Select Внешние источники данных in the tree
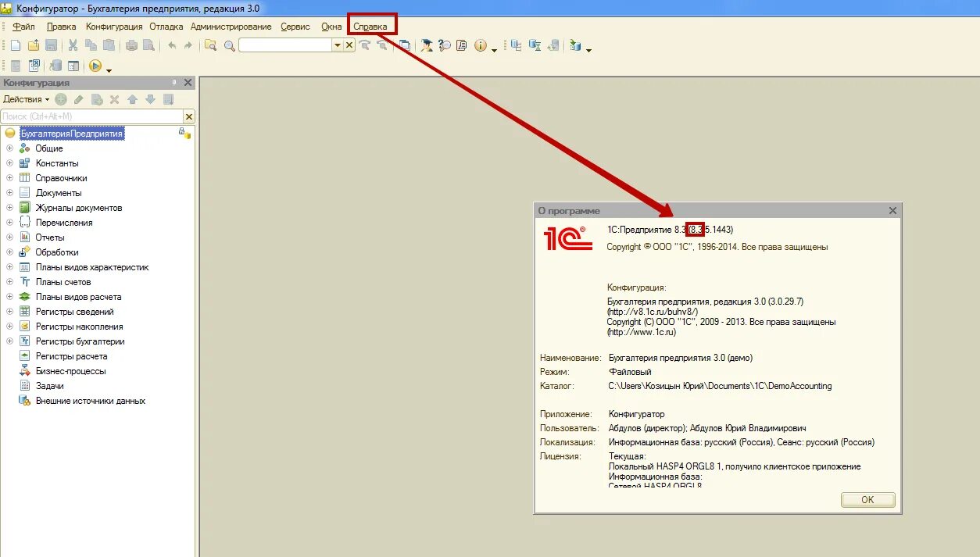The image size is (980, 557). click(91, 401)
